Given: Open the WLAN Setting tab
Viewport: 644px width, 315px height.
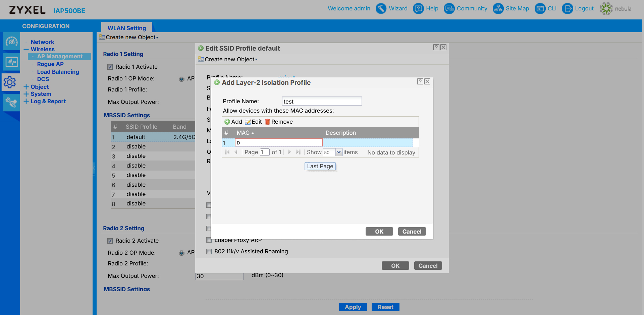Looking at the screenshot, I should pos(127,28).
